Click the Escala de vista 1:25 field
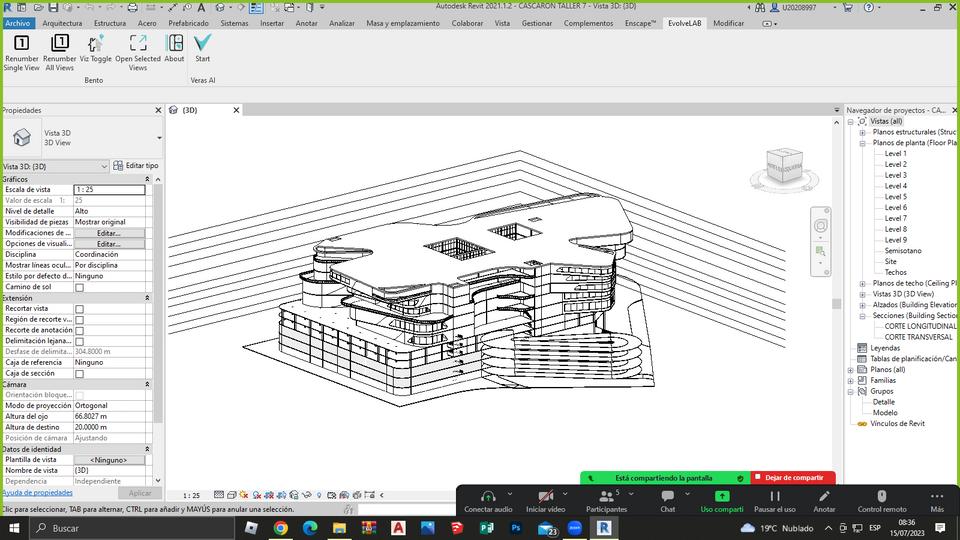 point(110,190)
